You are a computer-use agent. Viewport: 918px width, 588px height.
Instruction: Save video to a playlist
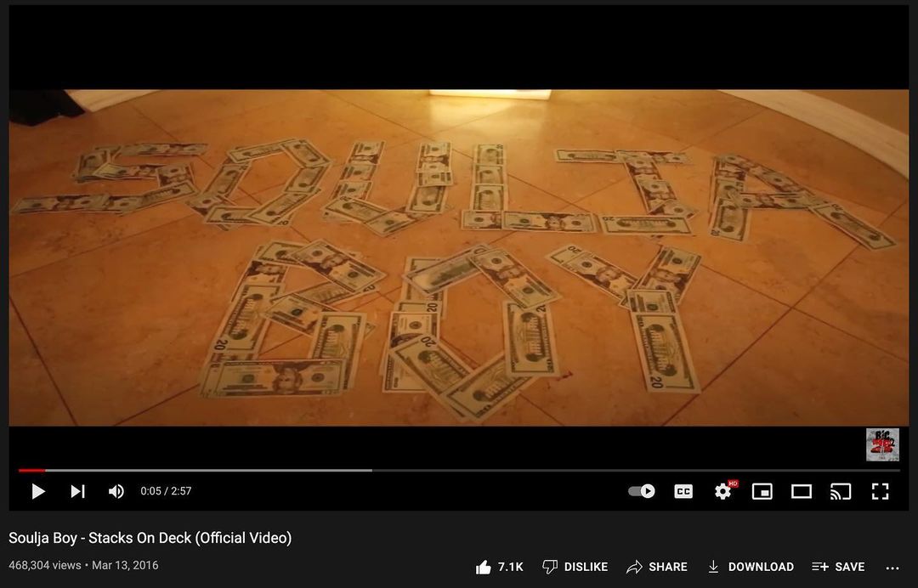(838, 567)
